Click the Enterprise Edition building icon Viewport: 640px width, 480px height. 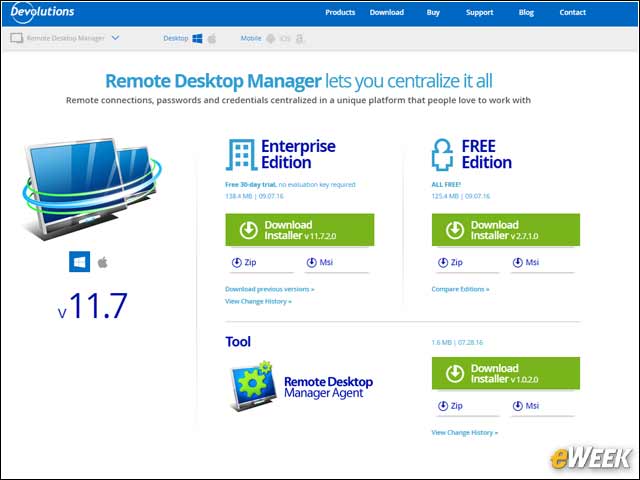241,155
